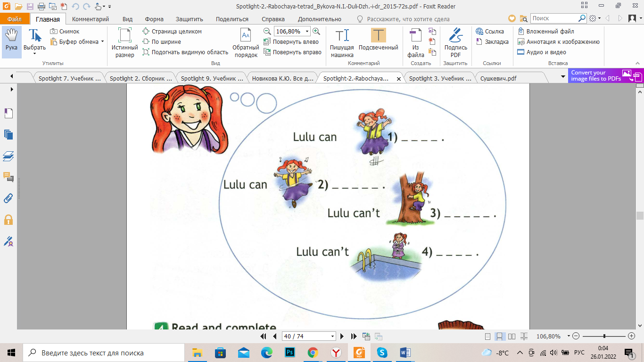Click the 'Convert your image files to PDFs' banner

point(605,75)
